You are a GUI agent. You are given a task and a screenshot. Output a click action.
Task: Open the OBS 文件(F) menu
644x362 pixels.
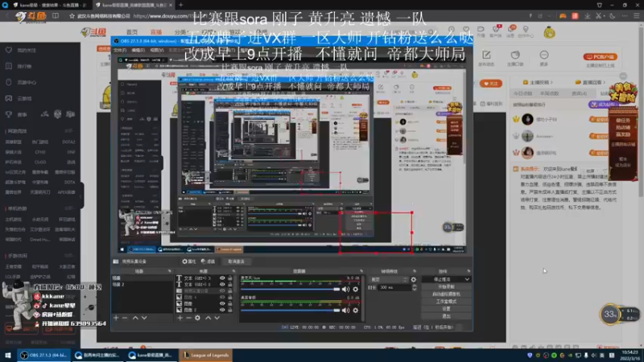[x=120, y=50]
